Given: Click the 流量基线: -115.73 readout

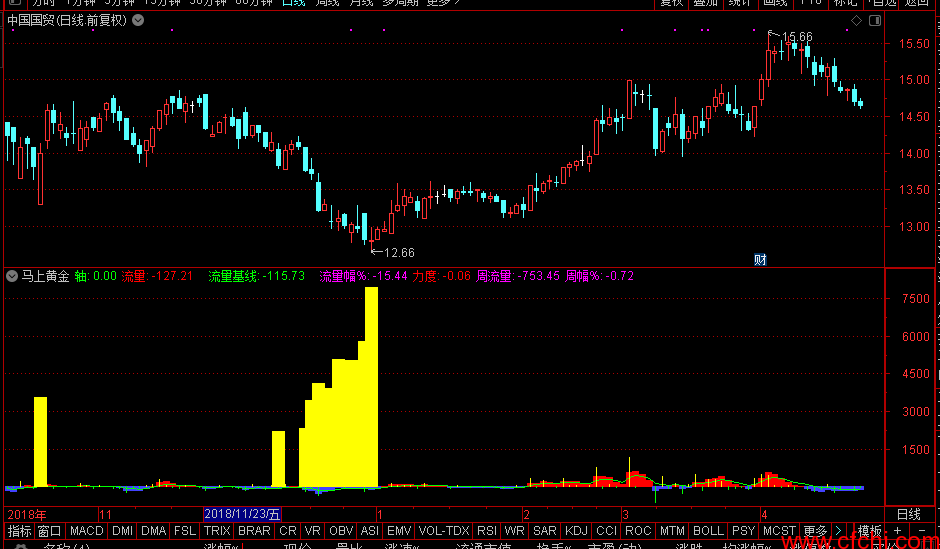Looking at the screenshot, I should (257, 276).
